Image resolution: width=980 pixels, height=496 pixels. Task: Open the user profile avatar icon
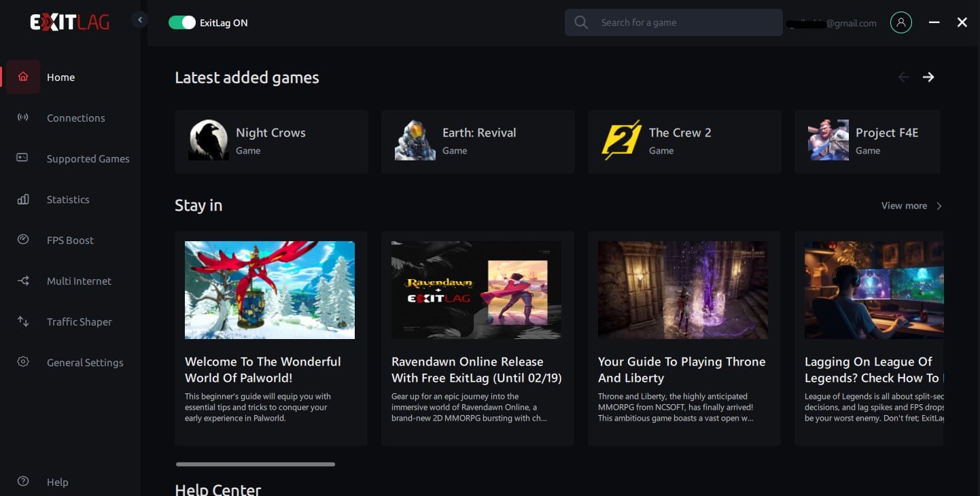900,22
